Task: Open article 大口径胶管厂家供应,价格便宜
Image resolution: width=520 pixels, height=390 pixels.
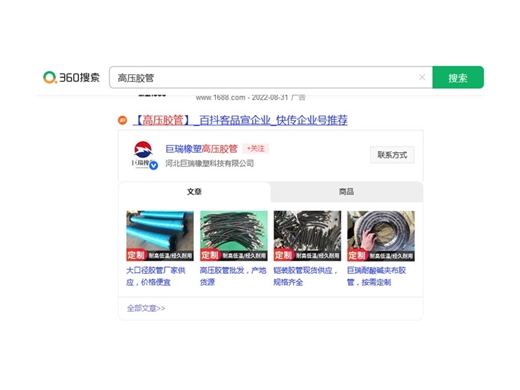Action: pos(156,276)
